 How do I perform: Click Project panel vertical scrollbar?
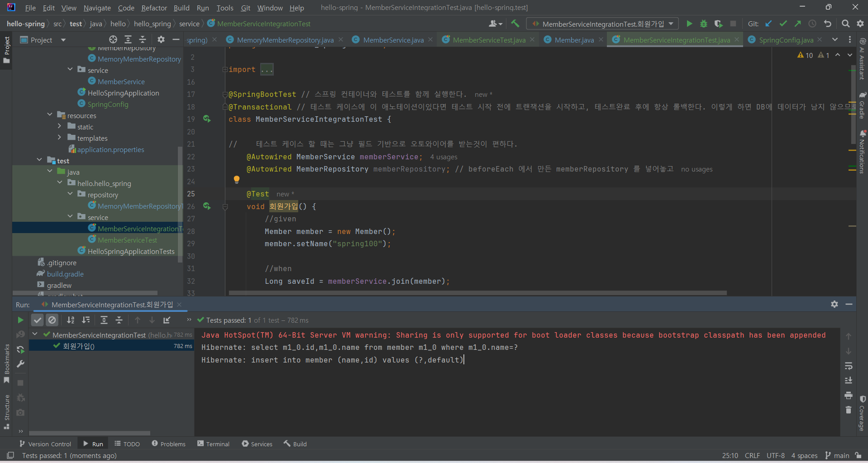pyautogui.click(x=180, y=204)
